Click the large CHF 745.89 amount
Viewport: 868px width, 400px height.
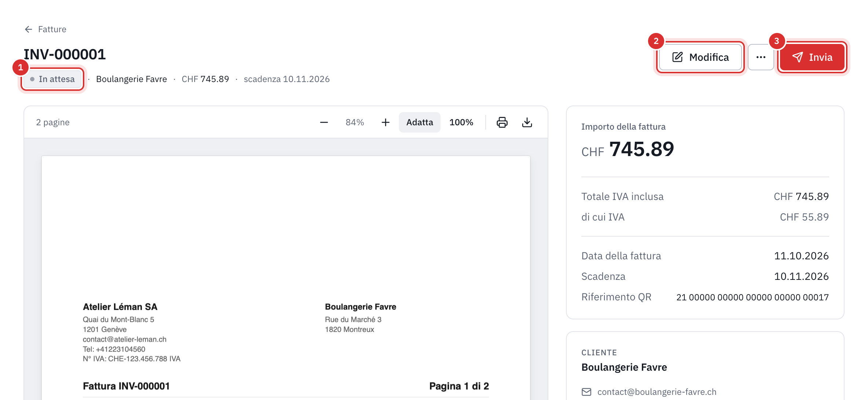click(628, 149)
